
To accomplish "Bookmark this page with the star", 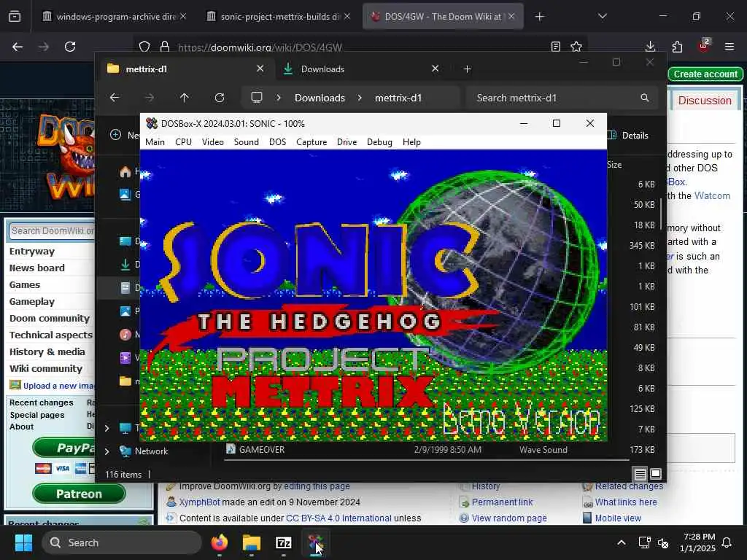I will (x=576, y=47).
